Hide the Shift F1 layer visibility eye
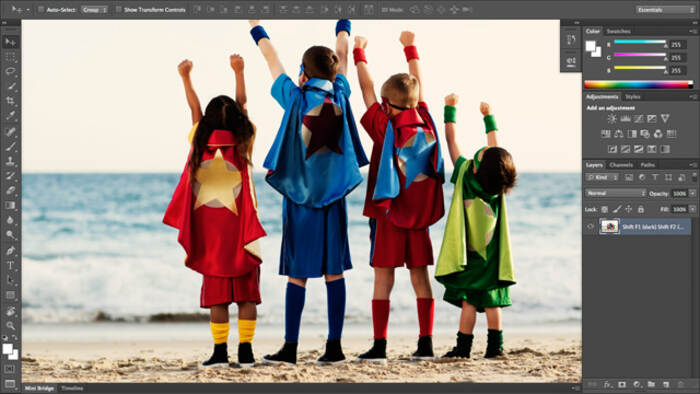 pyautogui.click(x=590, y=227)
